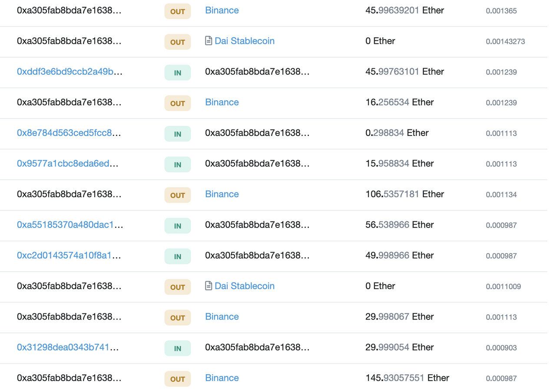Click recipient 0xa305fab8bda7e1638… in 0.298834 Ether row
The width and height of the screenshot is (556, 392).
[x=258, y=133]
